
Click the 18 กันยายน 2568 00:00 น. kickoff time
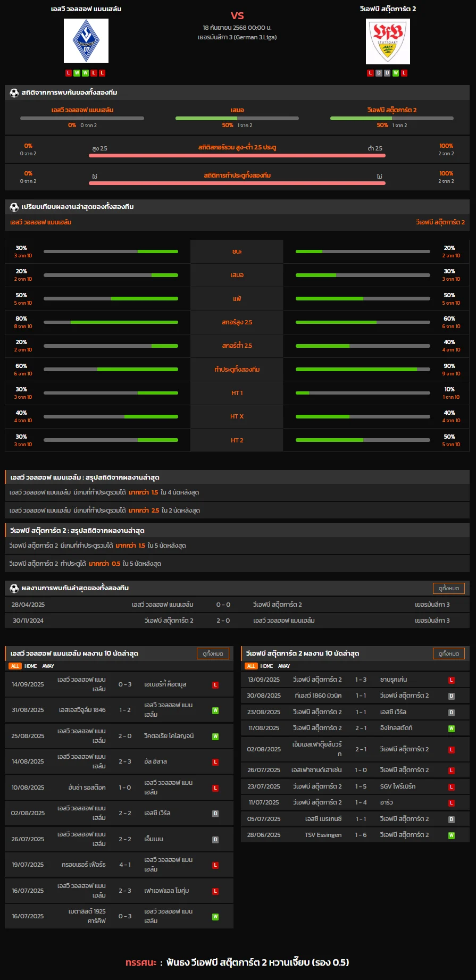coord(237,28)
